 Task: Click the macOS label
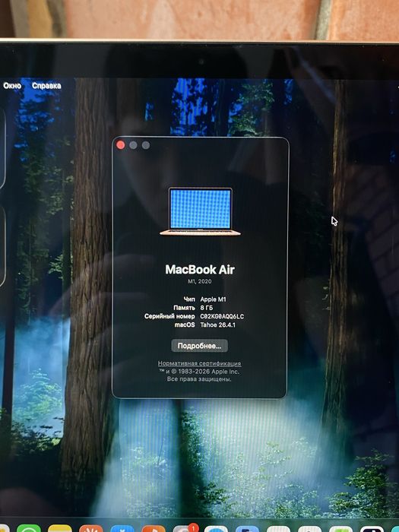point(185,325)
